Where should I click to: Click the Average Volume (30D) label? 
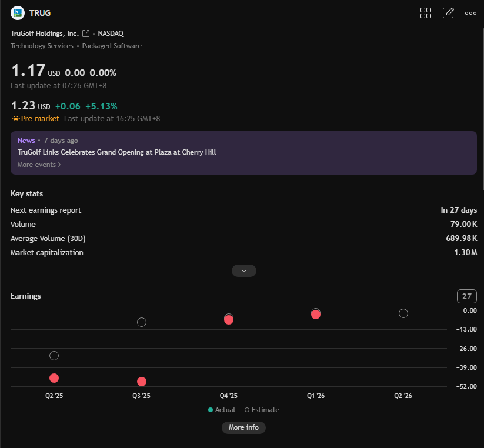point(48,239)
